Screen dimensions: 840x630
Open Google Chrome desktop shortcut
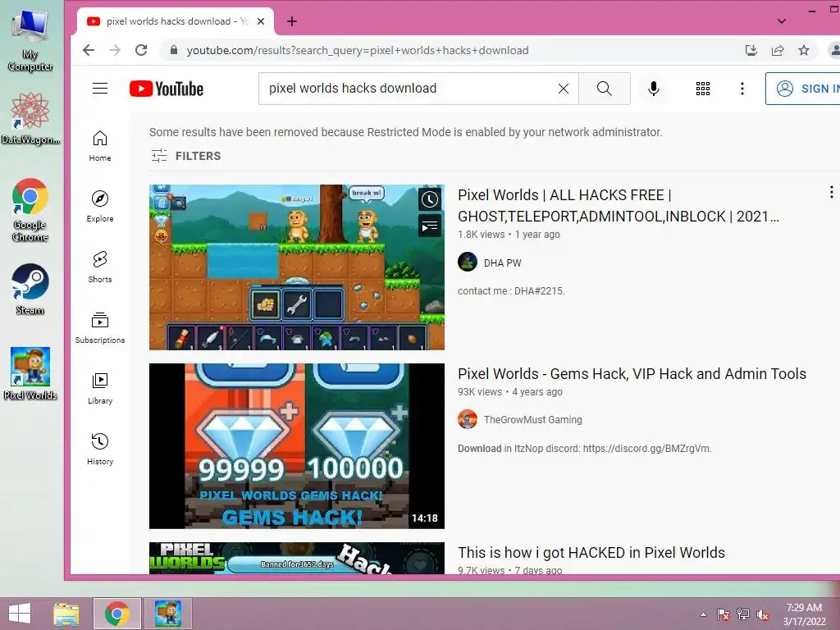click(30, 210)
